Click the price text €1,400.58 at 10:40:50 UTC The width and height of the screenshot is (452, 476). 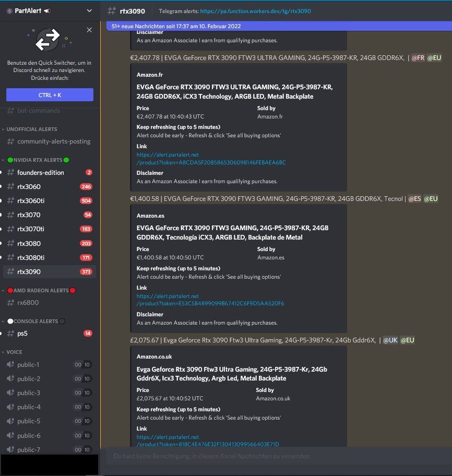click(x=170, y=257)
